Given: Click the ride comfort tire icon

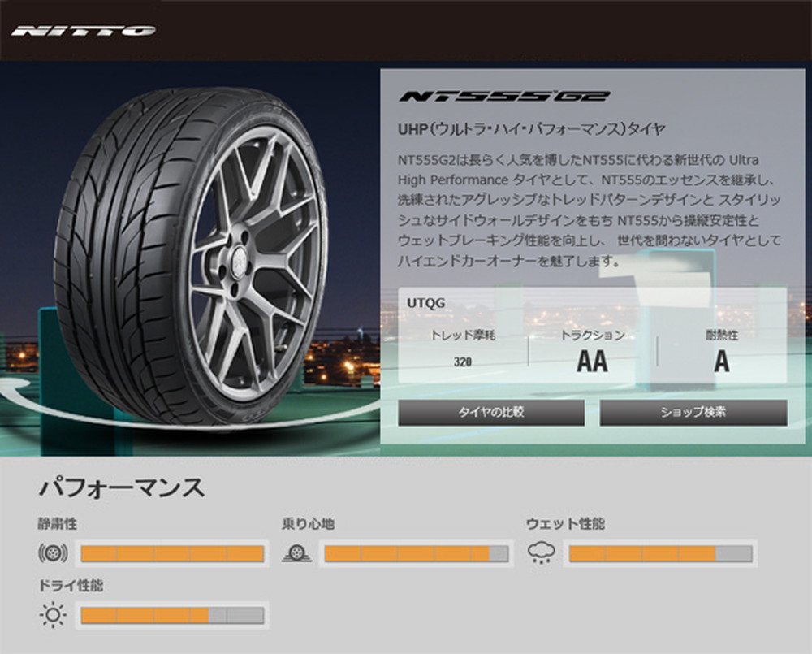Looking at the screenshot, I should click(298, 553).
